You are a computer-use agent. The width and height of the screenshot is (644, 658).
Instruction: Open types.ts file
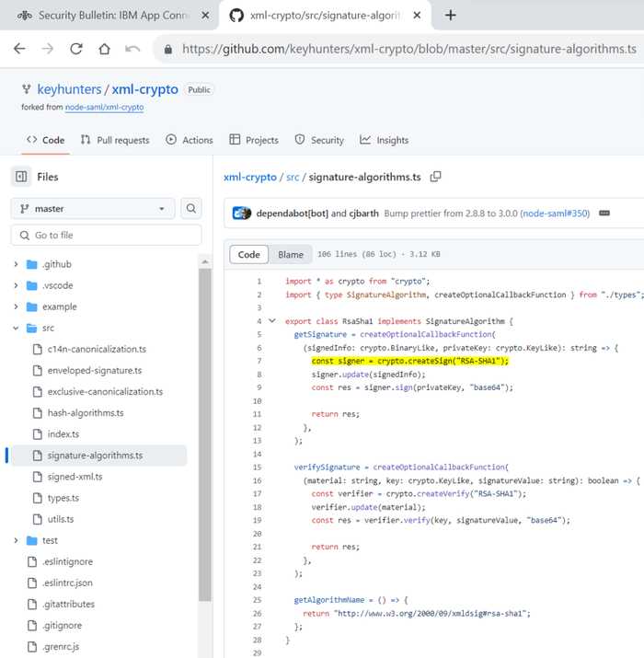pos(63,498)
